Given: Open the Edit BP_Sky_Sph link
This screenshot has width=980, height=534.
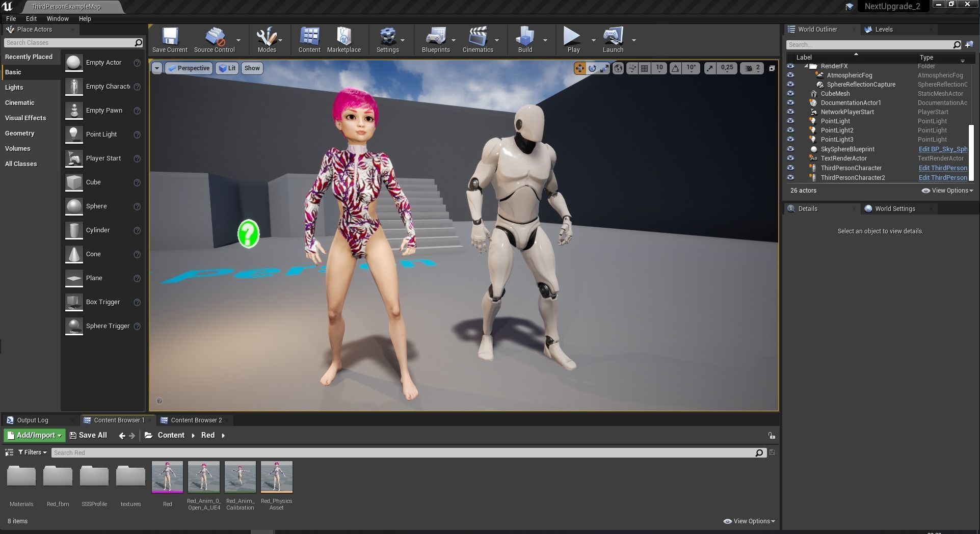Looking at the screenshot, I should tap(943, 149).
